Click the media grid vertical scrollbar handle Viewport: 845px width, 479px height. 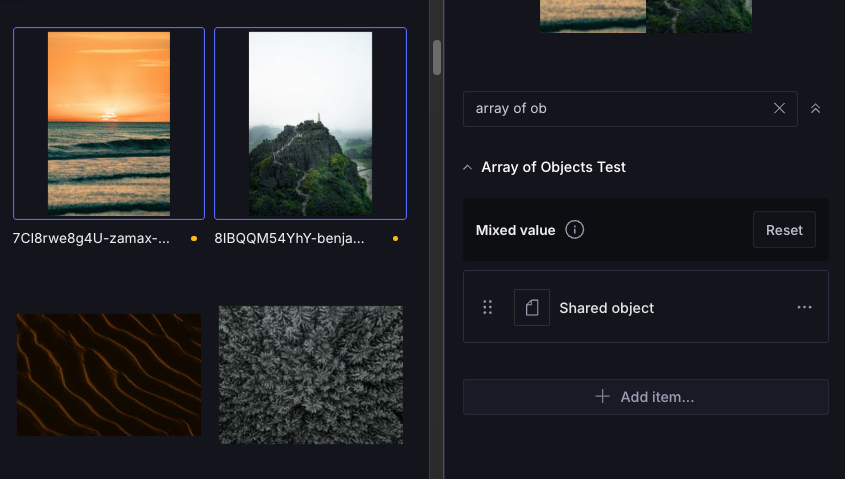coord(437,57)
